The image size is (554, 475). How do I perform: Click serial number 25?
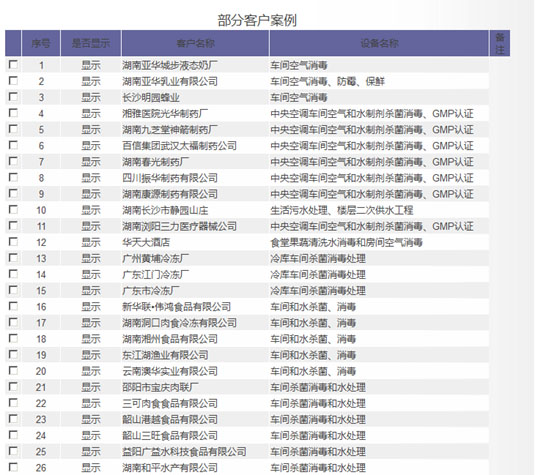pyautogui.click(x=41, y=452)
